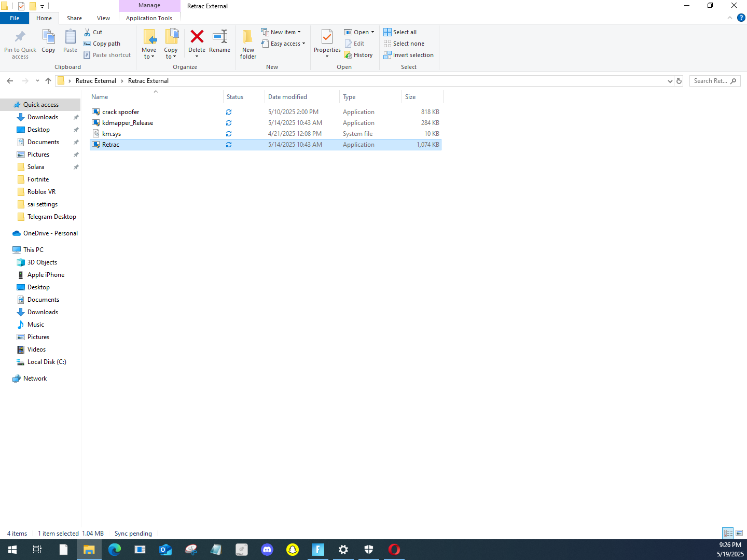
Task: Click Retrac External parent breadcrumb
Action: (96, 81)
